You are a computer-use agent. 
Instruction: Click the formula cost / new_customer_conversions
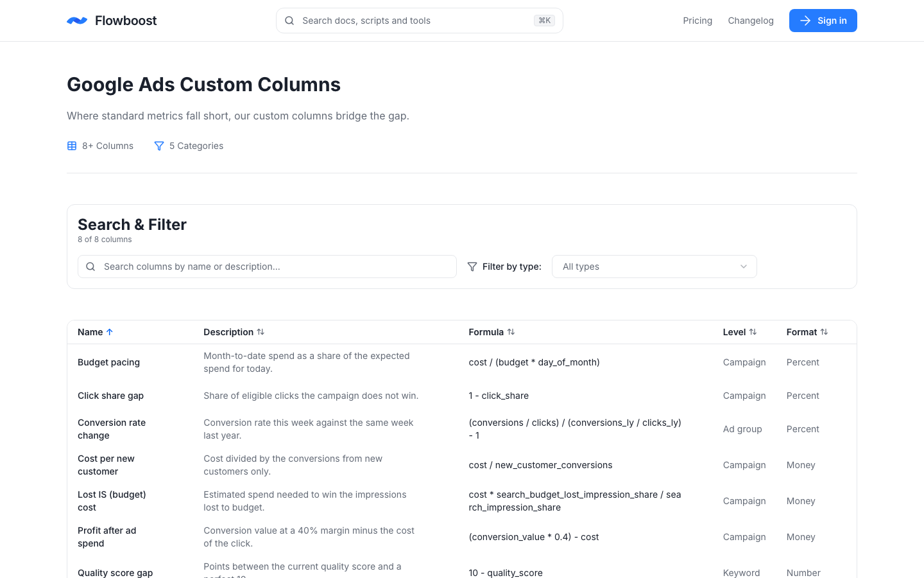[540, 465]
